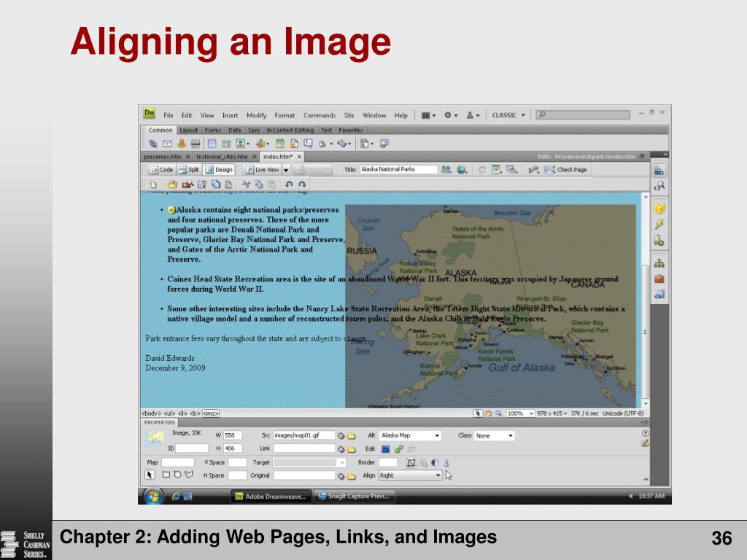Select the Zoom magnifier tool in status bar
The height and width of the screenshot is (560, 747).
[498, 413]
